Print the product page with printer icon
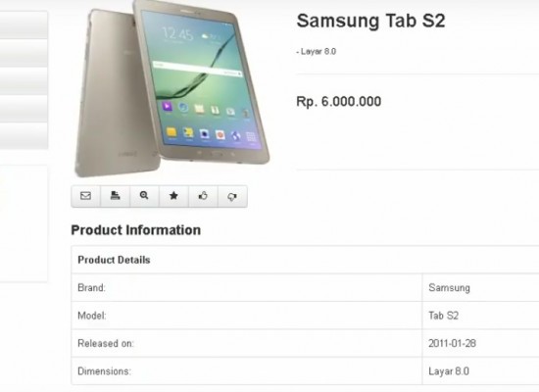 (116, 196)
